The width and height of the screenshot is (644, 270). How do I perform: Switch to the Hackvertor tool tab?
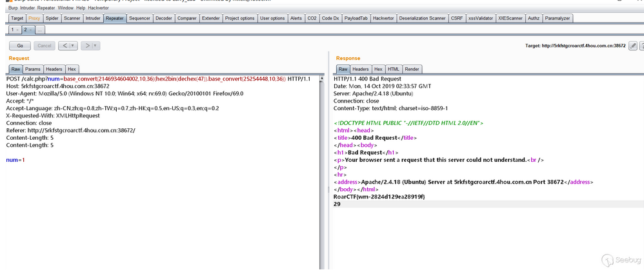[x=383, y=18]
